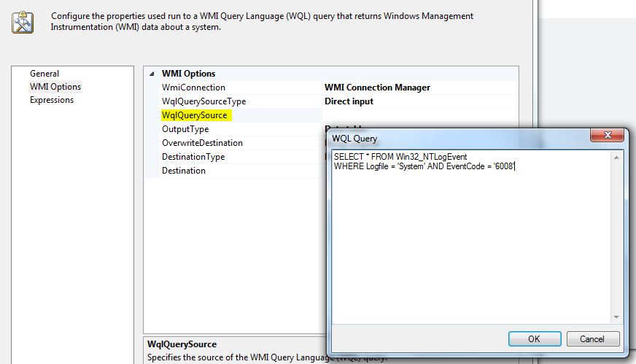Screen dimensions: 636x364
Task: Close the WQL Query dialog
Action: click(x=607, y=135)
